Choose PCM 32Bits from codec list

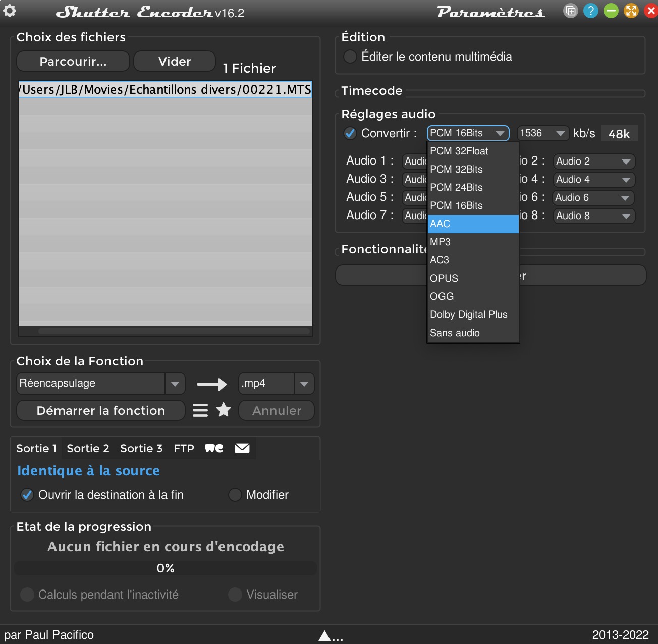[473, 170]
